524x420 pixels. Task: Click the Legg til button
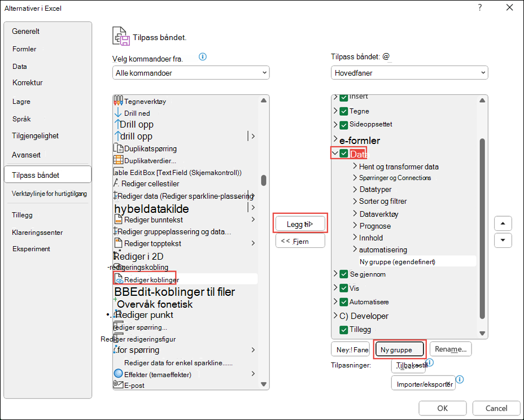tap(300, 224)
